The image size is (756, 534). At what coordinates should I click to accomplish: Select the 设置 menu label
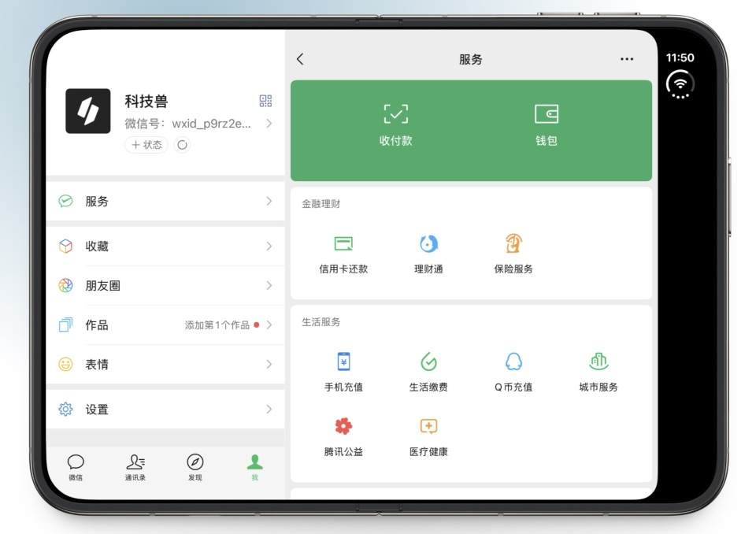click(x=97, y=410)
